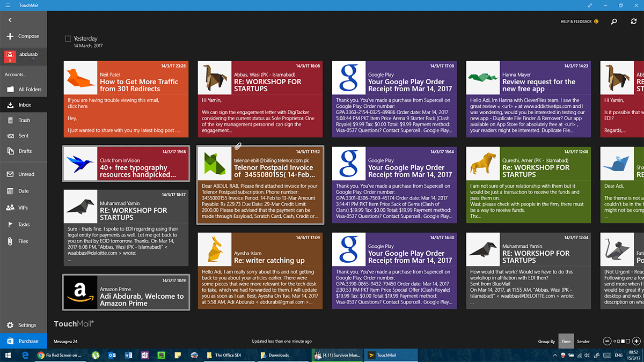Open Google Play receipt from 15:14

394,185
